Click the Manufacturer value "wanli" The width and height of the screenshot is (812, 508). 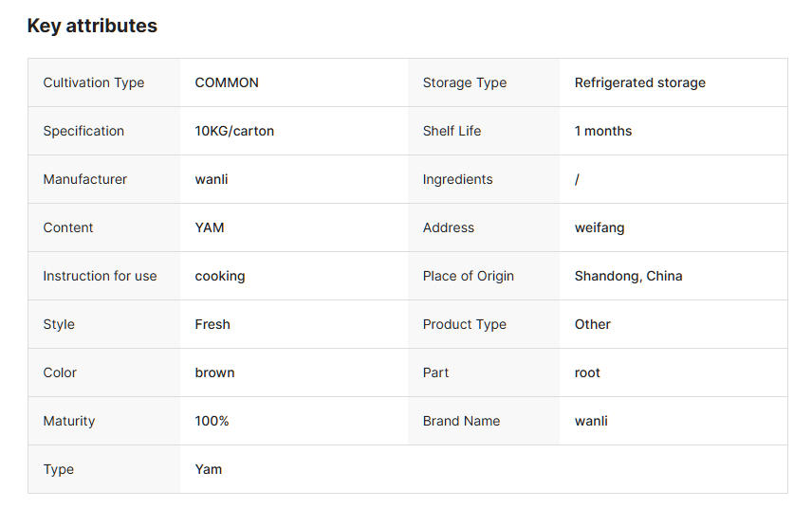(212, 179)
